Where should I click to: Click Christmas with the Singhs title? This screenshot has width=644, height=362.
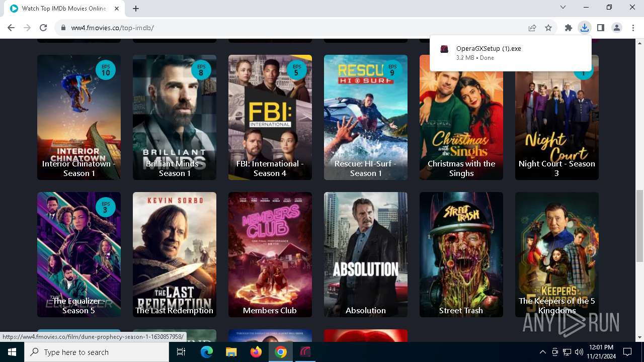461,168
